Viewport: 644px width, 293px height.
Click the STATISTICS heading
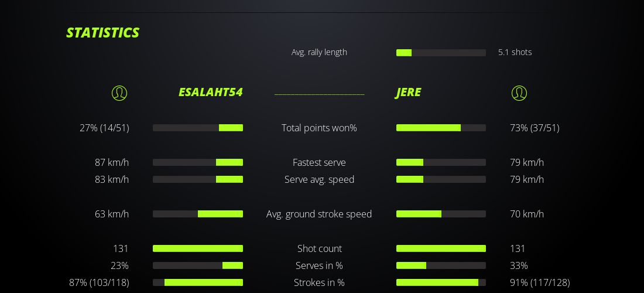(x=102, y=33)
